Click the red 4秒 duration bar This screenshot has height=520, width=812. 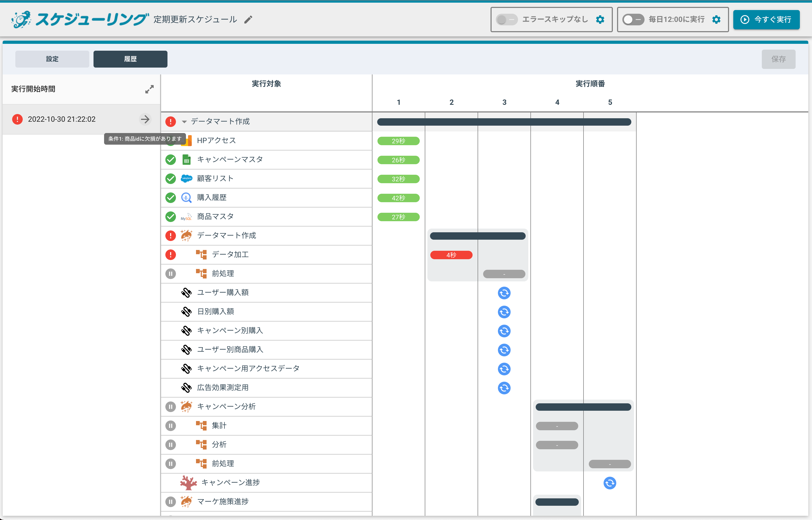(451, 255)
